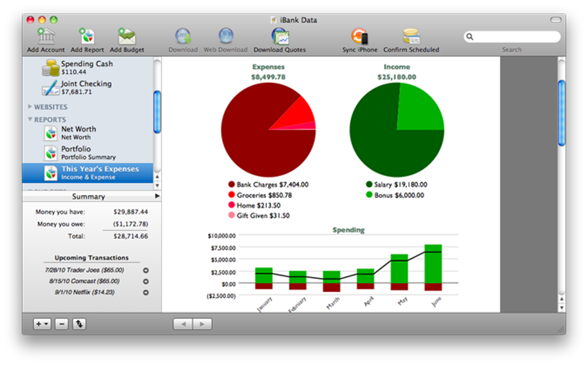Go forward with the right arrow button
Screen dimensions: 588x365
click(x=202, y=323)
